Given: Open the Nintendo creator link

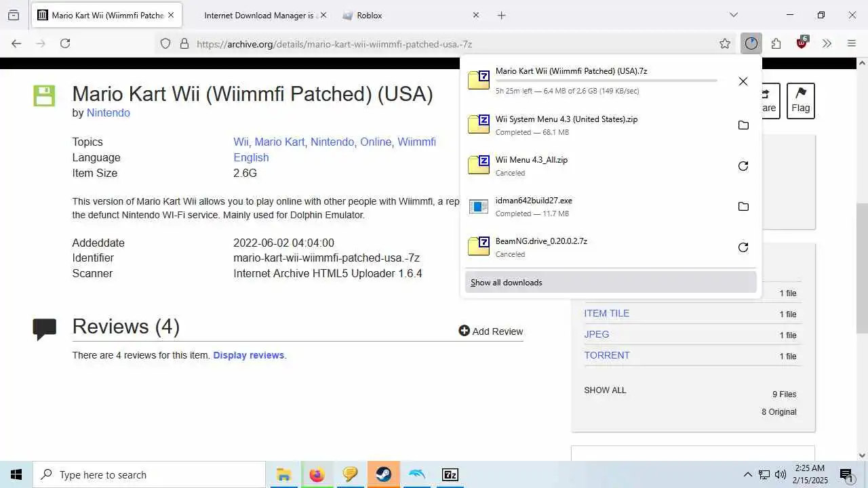Looking at the screenshot, I should 108,113.
